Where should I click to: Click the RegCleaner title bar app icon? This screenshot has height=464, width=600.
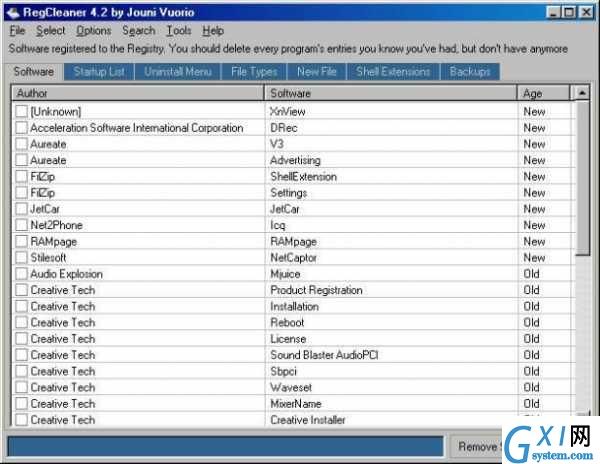(13, 13)
